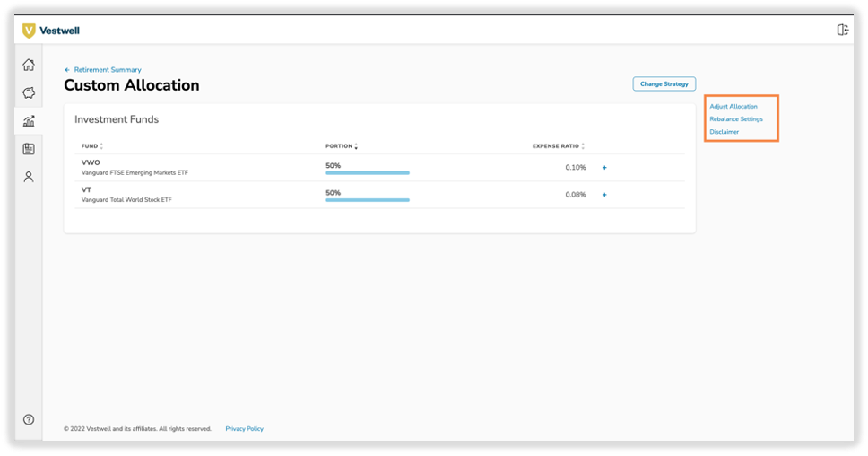Go back to Retirement Summary

pyautogui.click(x=103, y=70)
